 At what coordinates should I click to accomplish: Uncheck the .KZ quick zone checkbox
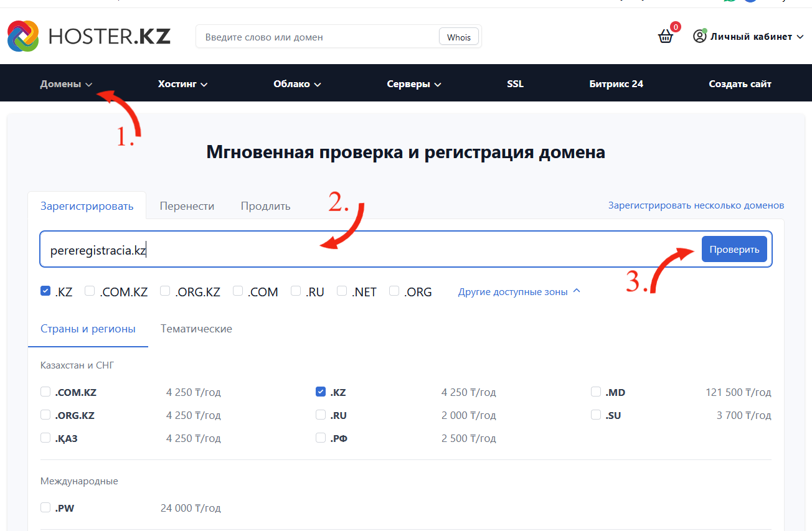click(45, 291)
